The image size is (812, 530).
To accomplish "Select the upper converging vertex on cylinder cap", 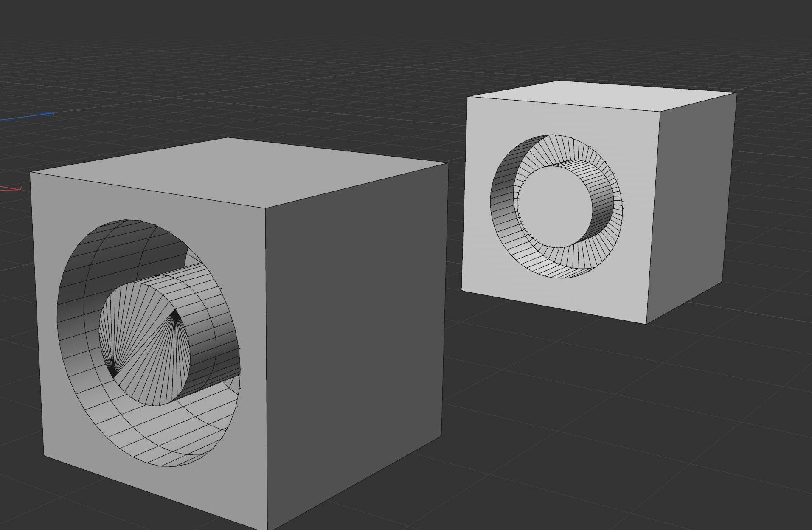I will pyautogui.click(x=174, y=315).
